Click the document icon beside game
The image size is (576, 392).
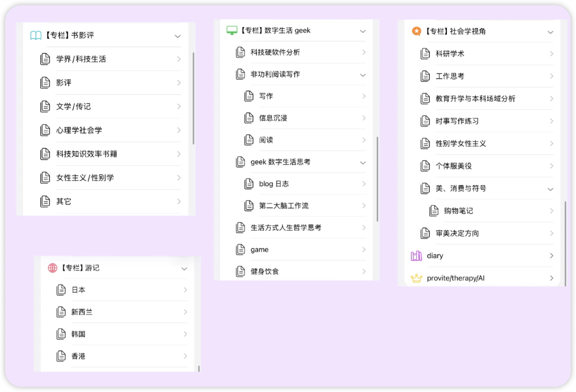click(240, 250)
